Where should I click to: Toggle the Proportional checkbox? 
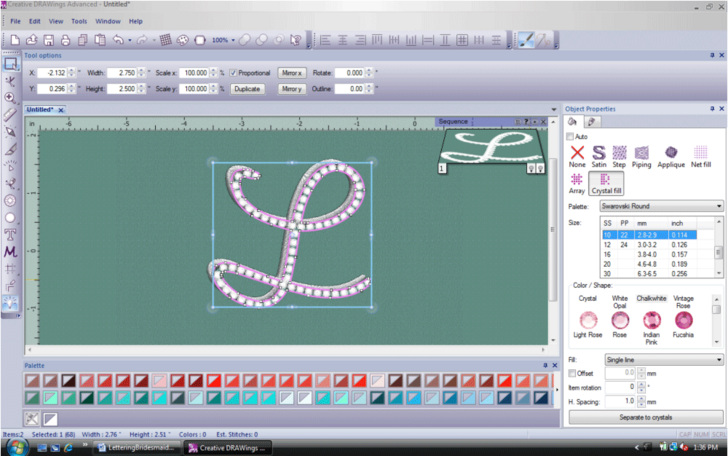pos(234,73)
